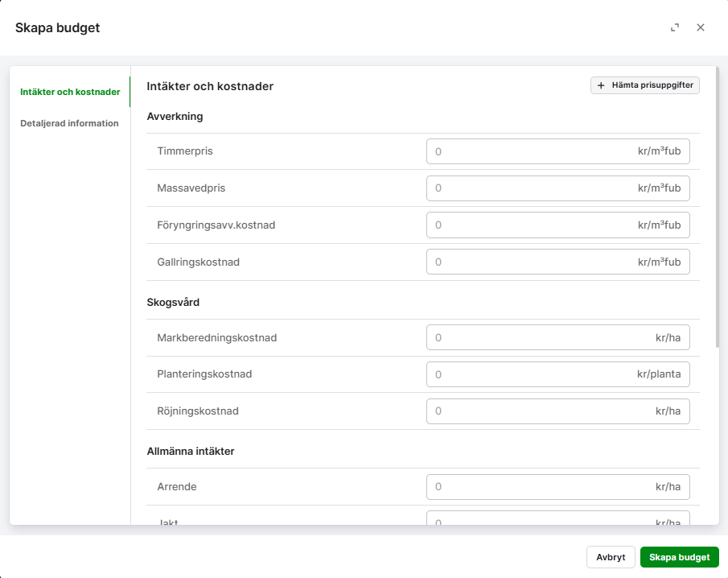Click the Skogsvård section heading
Screen dimensions: 728x578
click(173, 303)
